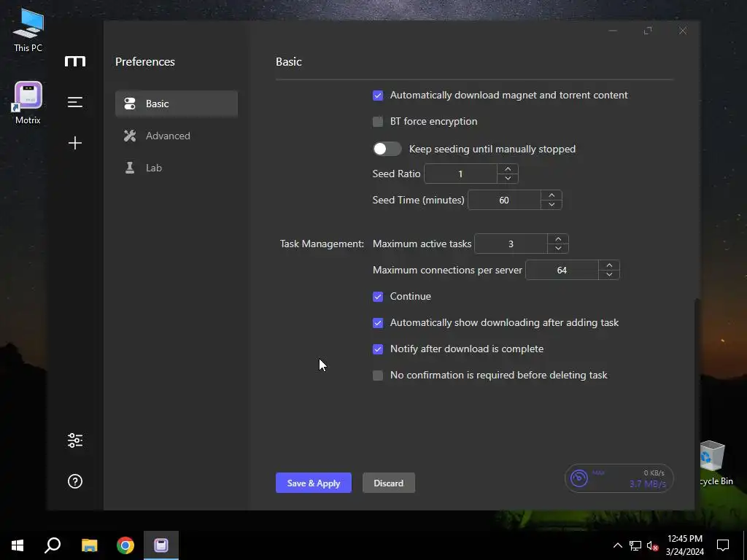This screenshot has width=747, height=560.
Task: Uncheck Notify after download is complete
Action: 378,349
